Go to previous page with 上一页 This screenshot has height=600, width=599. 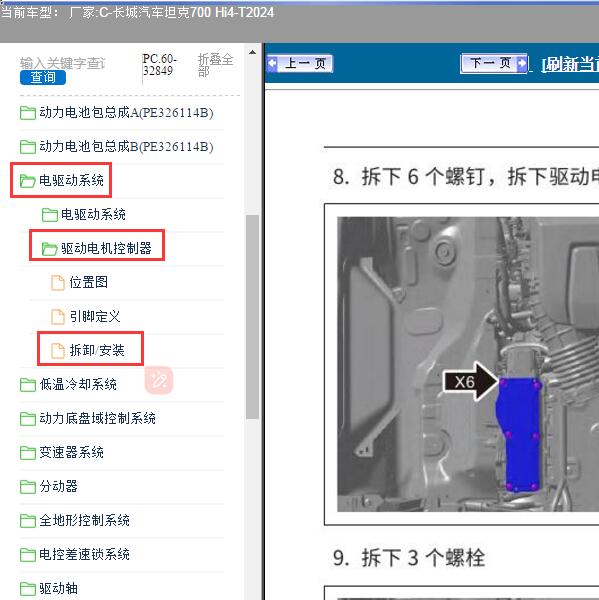(300, 63)
